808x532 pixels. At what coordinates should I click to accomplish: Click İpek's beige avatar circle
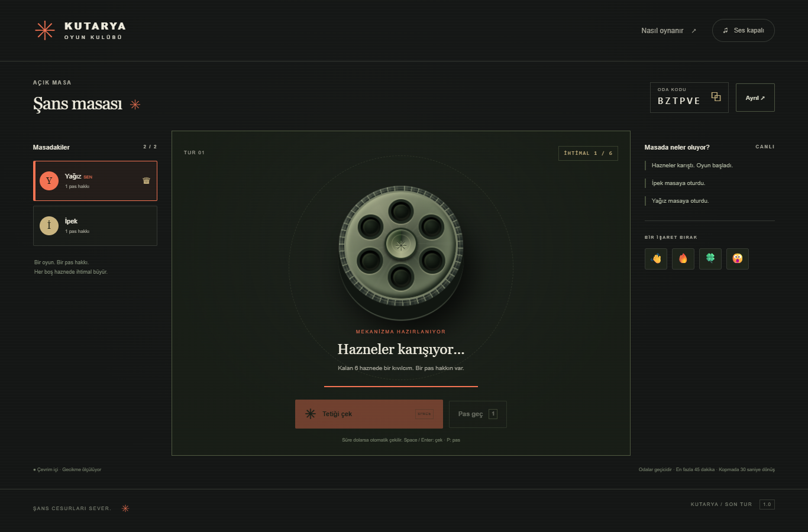pyautogui.click(x=49, y=225)
